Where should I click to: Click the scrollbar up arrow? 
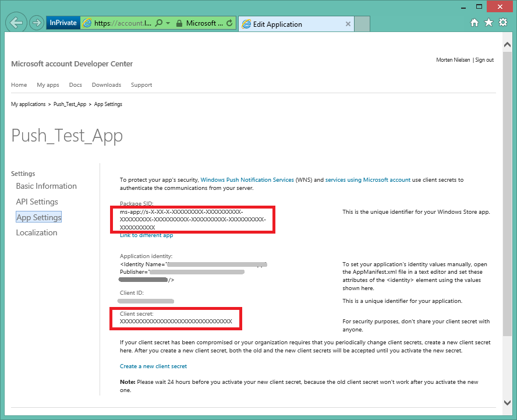point(508,44)
